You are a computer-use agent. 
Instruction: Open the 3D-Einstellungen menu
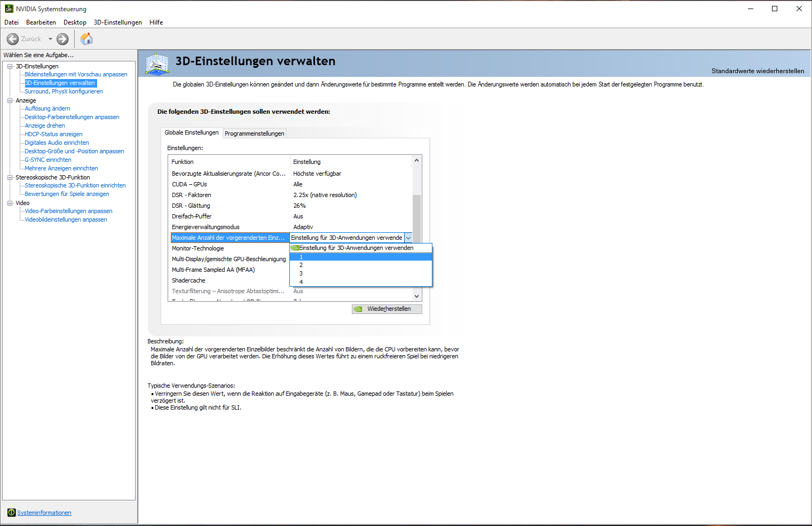[x=118, y=22]
